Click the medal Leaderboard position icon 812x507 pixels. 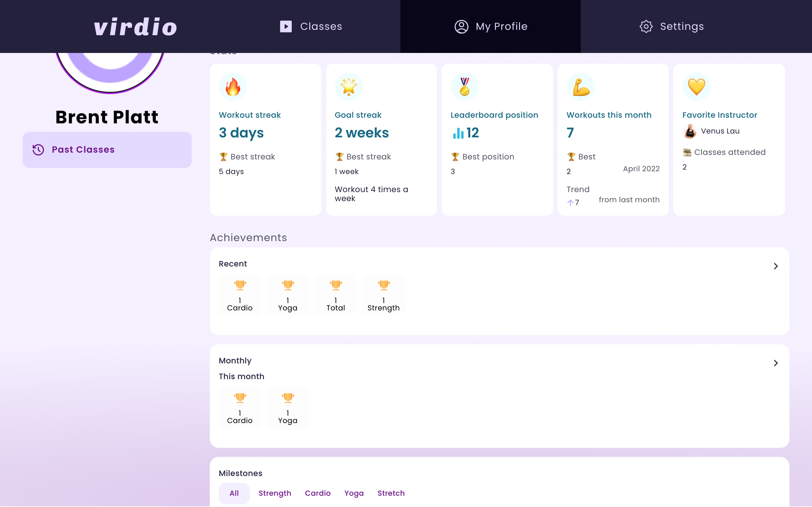pyautogui.click(x=464, y=87)
